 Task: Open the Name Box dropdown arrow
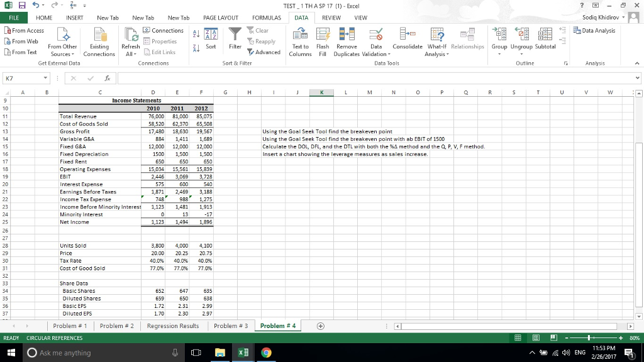[47, 79]
